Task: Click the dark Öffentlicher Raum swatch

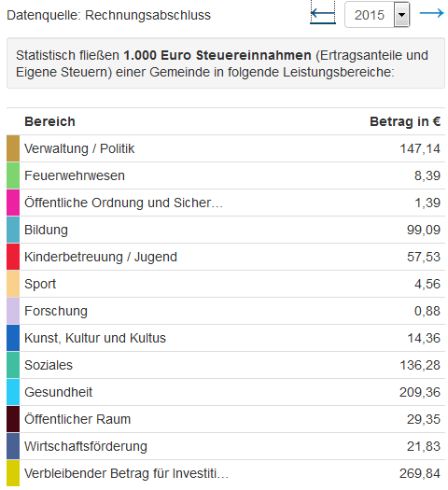Action: (x=13, y=419)
